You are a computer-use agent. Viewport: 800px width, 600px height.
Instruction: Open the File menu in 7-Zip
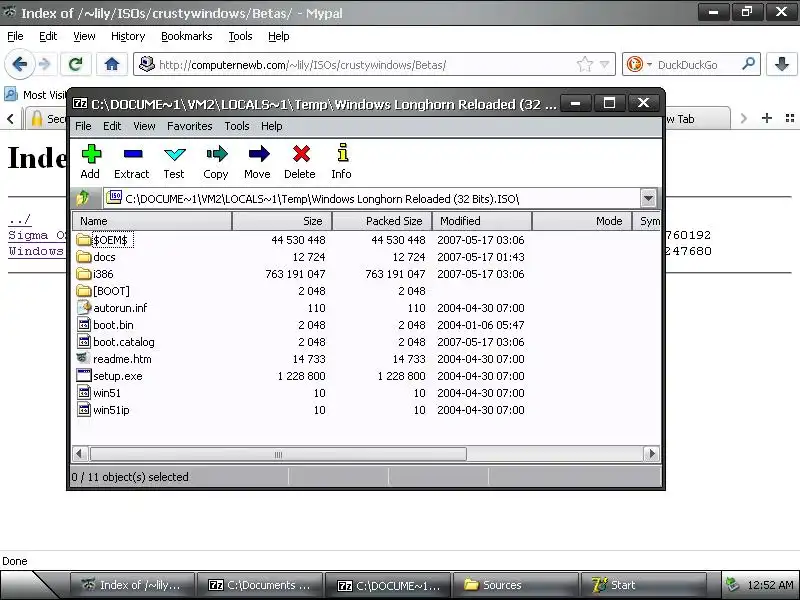point(83,126)
